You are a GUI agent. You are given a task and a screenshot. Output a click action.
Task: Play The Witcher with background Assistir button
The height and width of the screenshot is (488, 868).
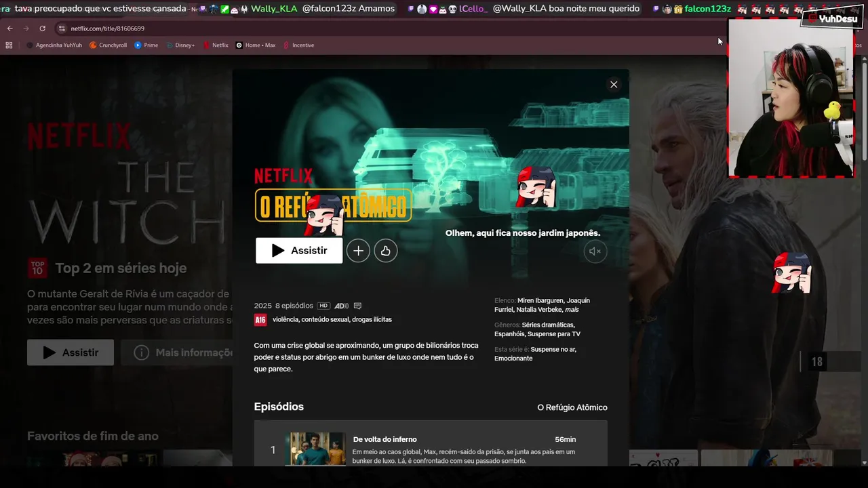point(71,352)
